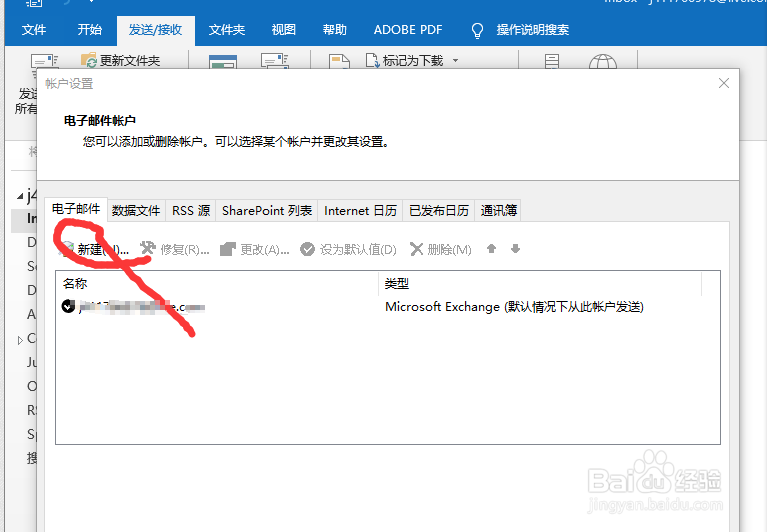
Task: Switch to the 视图 ribbon tab
Action: click(x=284, y=30)
